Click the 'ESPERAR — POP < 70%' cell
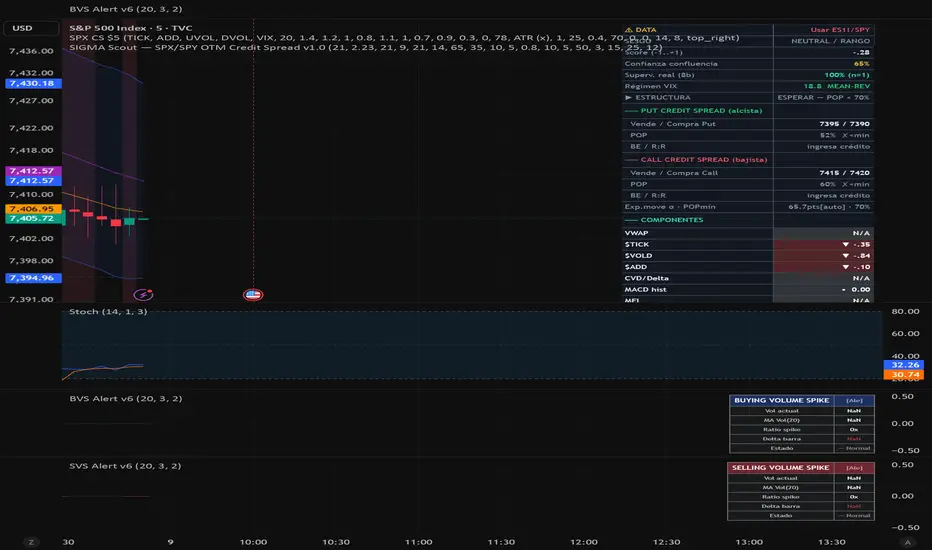Screen dimensions: 932x550 coord(823,98)
